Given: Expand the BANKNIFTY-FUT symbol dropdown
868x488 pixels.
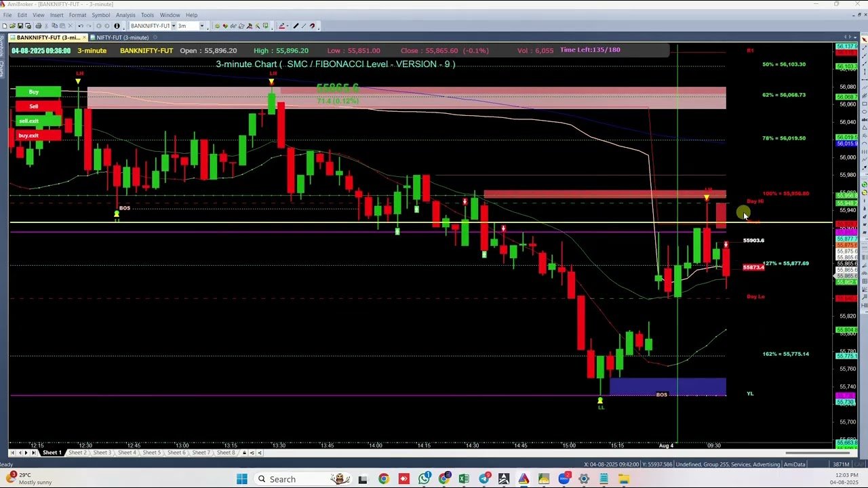Looking at the screenshot, I should [173, 26].
